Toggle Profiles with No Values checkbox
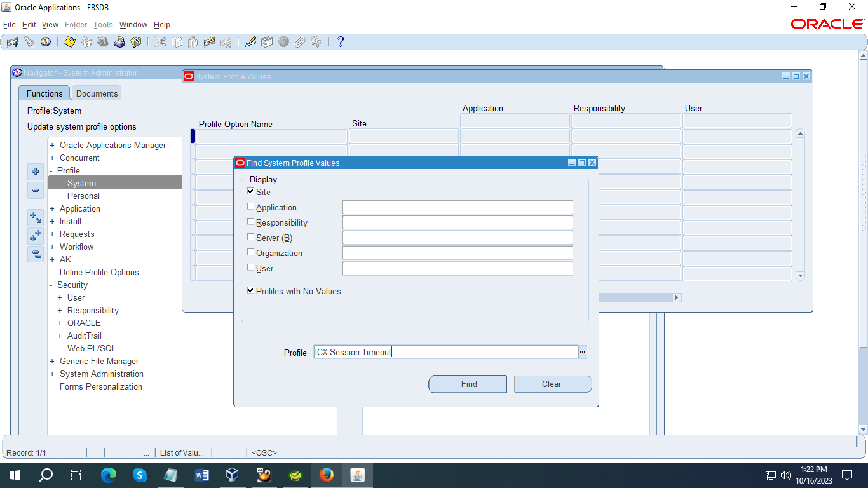The height and width of the screenshot is (488, 868). (x=251, y=290)
